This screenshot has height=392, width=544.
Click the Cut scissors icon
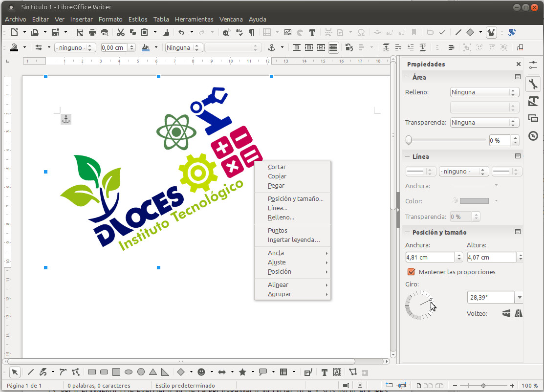click(120, 33)
